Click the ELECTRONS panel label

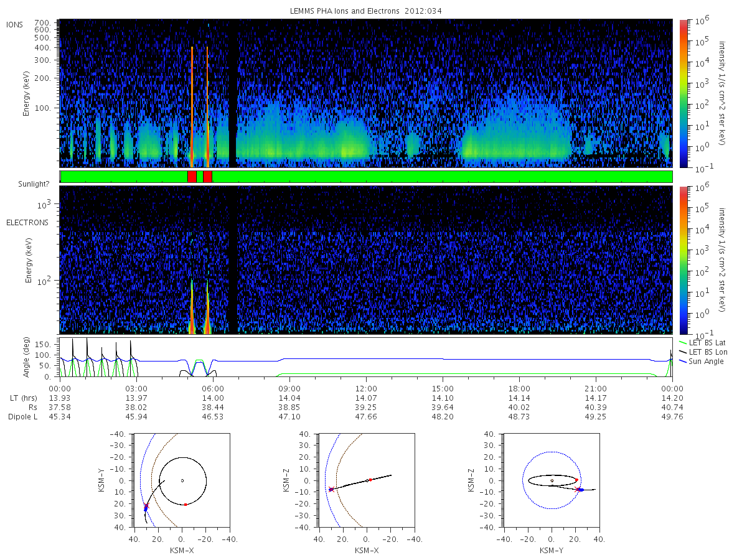[27, 222]
